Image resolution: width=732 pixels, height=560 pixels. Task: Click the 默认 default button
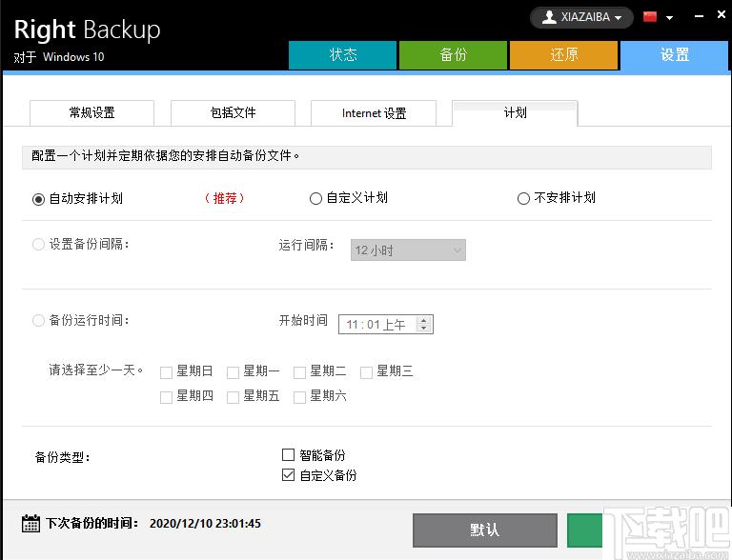click(x=485, y=530)
